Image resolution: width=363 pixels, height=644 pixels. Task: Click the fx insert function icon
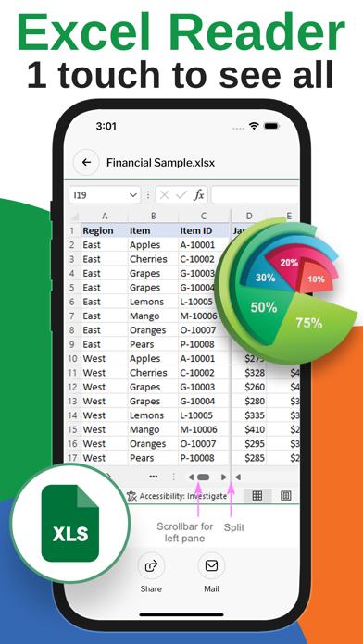(199, 195)
